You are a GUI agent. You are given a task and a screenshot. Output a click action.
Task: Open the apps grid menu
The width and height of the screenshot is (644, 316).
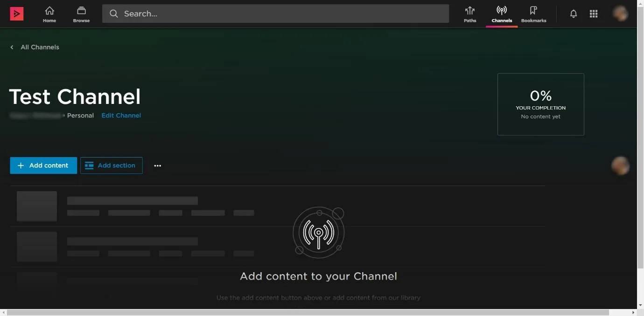click(594, 14)
